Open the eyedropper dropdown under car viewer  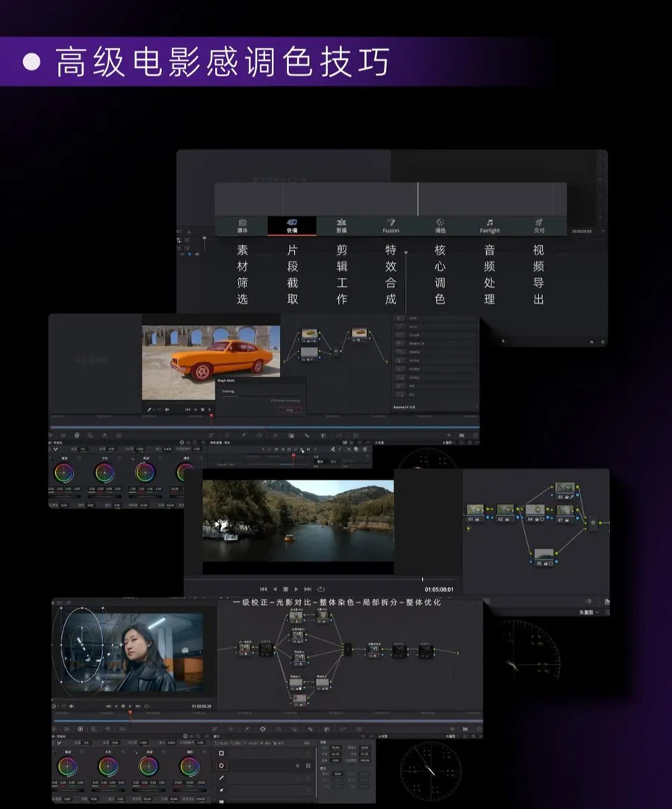pos(152,409)
